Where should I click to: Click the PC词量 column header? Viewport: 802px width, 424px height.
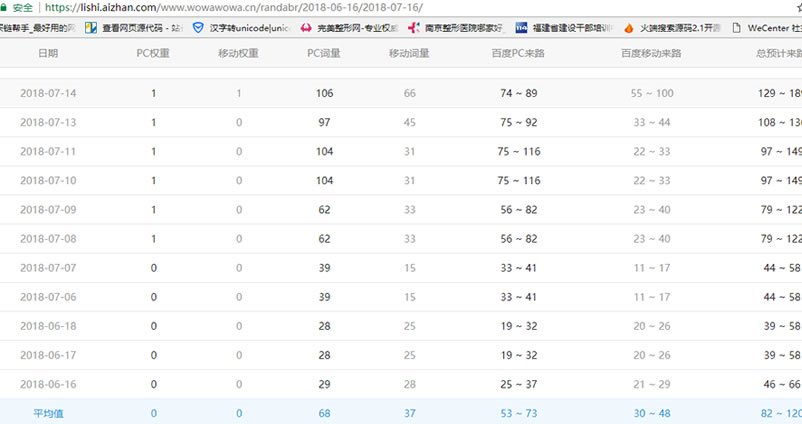[x=322, y=53]
